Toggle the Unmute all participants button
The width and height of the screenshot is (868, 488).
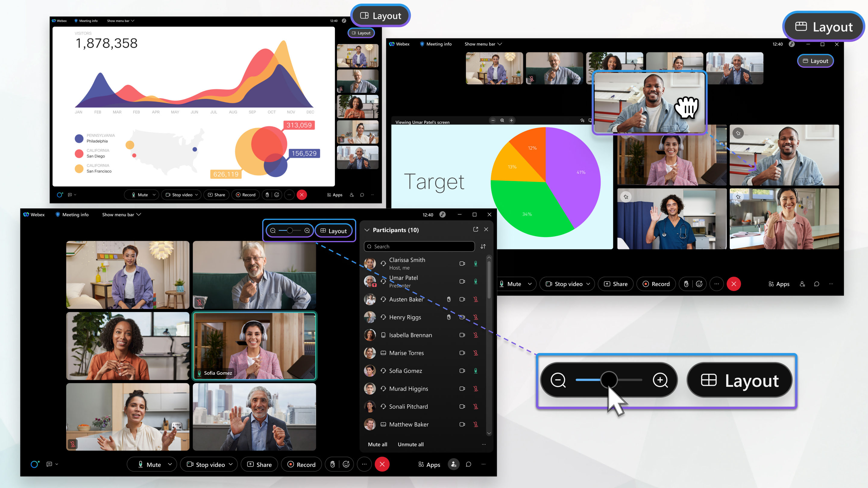pyautogui.click(x=411, y=444)
